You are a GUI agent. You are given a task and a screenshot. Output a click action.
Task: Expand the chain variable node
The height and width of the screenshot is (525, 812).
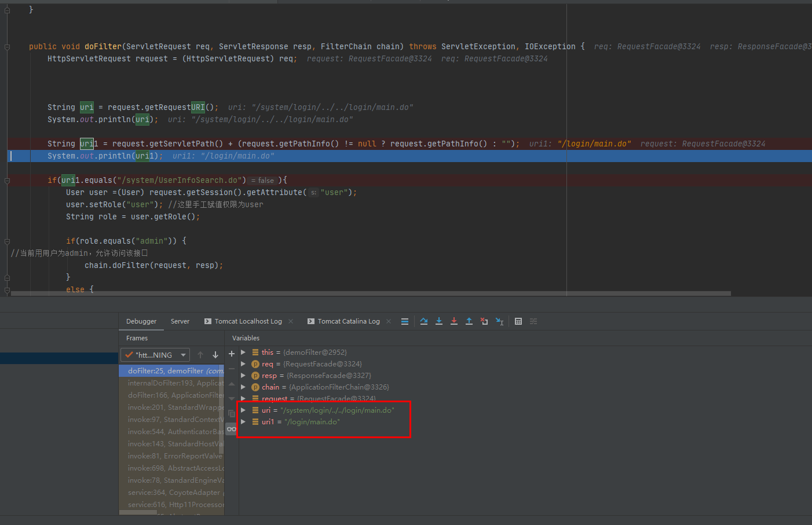pos(243,387)
